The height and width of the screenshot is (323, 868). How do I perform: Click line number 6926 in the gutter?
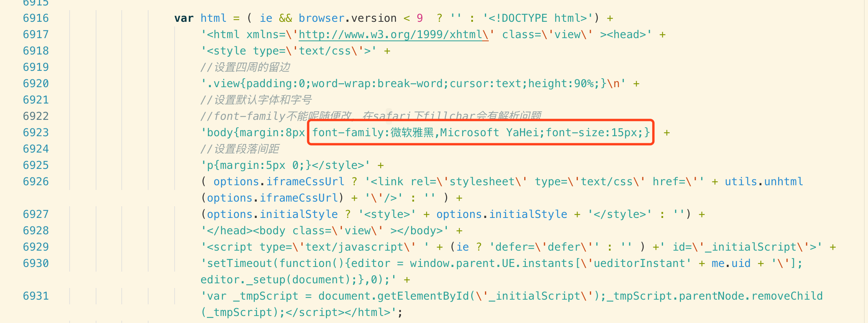(x=36, y=182)
